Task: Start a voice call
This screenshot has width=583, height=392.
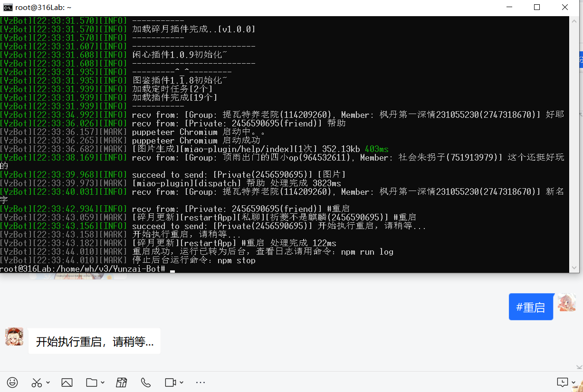Action: click(x=146, y=382)
